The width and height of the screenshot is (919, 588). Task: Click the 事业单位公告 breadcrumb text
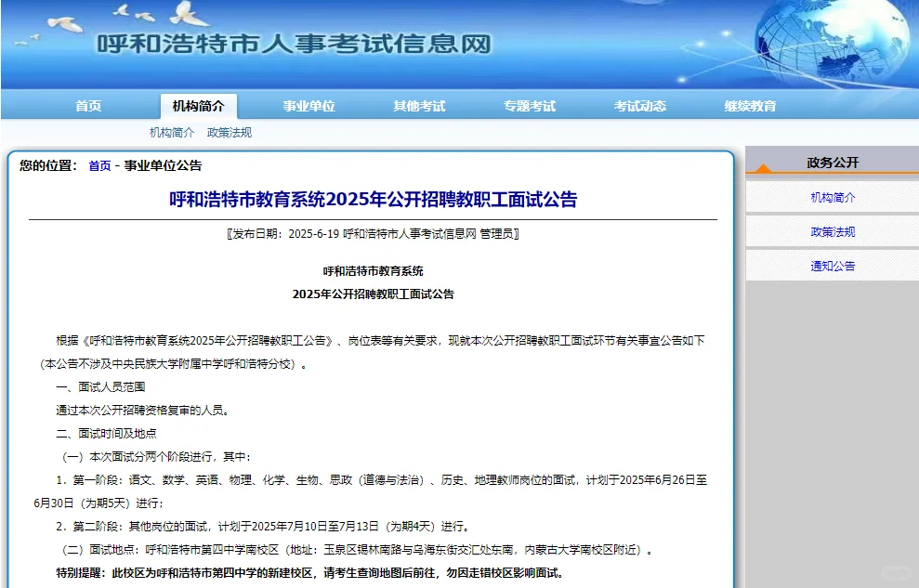(163, 165)
